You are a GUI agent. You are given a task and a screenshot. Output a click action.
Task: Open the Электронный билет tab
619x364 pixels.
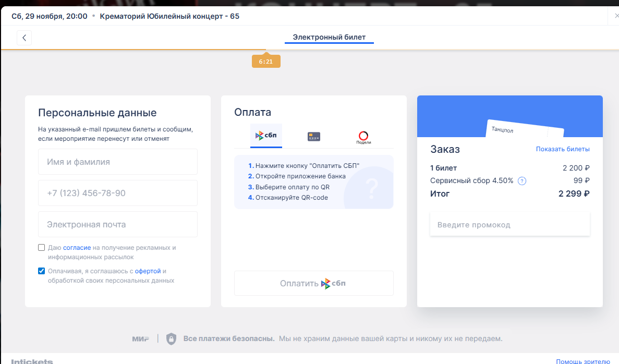coord(329,38)
